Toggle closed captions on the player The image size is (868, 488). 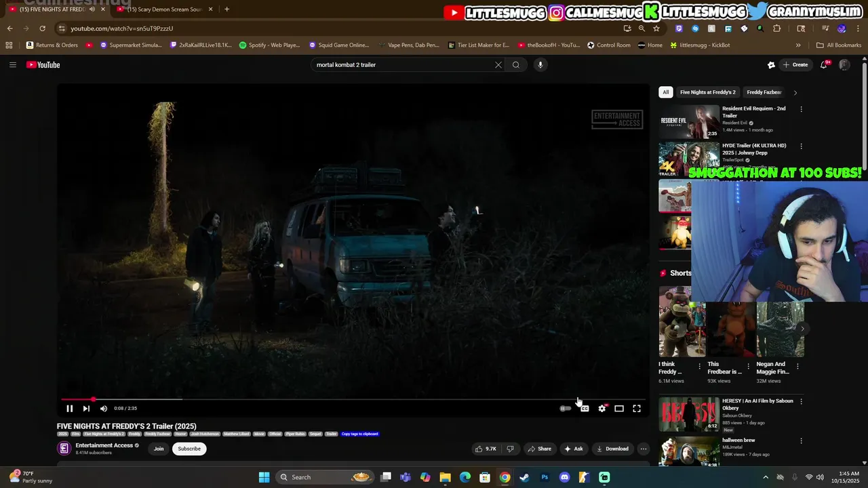click(x=585, y=409)
